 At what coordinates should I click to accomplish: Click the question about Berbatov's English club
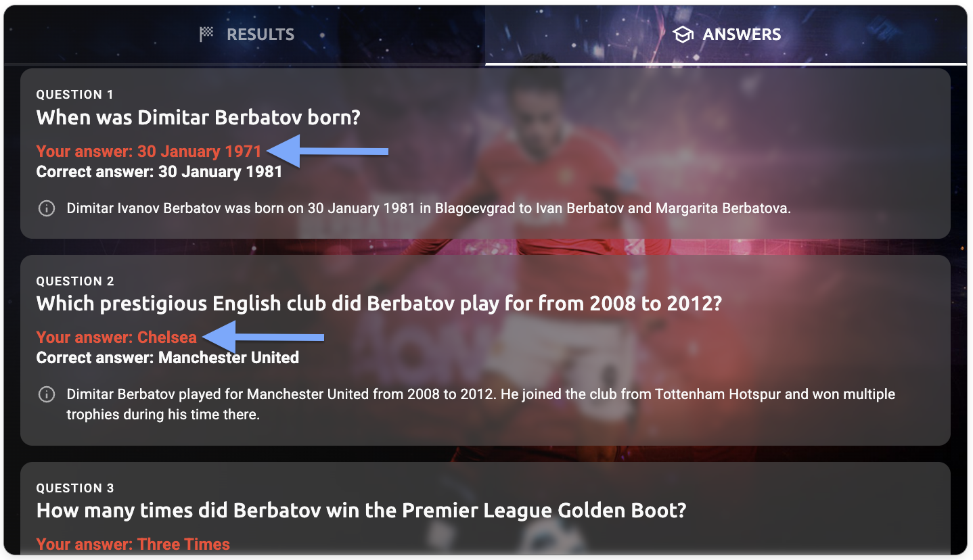click(x=379, y=304)
